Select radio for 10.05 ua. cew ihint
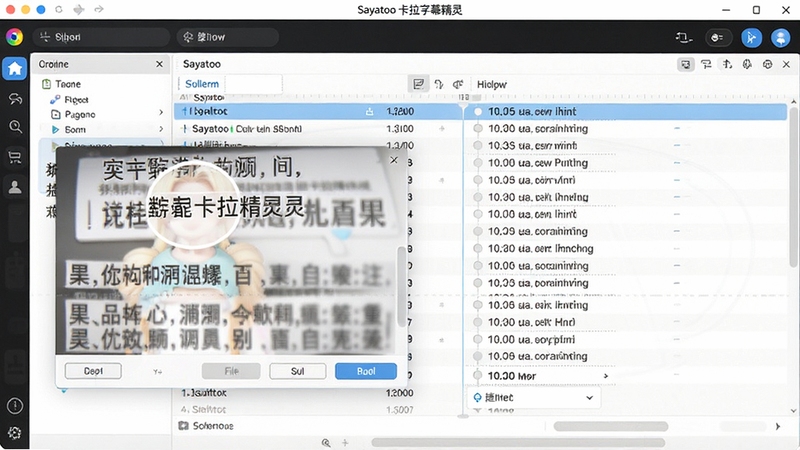The image size is (800, 450). (478, 111)
